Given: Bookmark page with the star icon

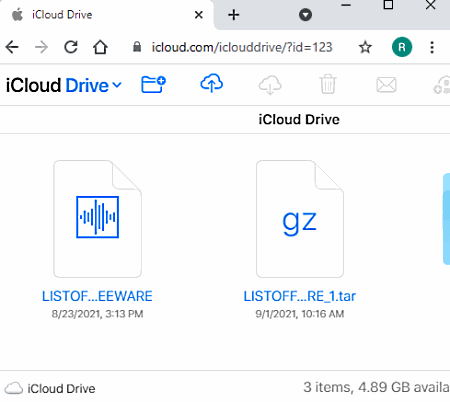Looking at the screenshot, I should (365, 47).
